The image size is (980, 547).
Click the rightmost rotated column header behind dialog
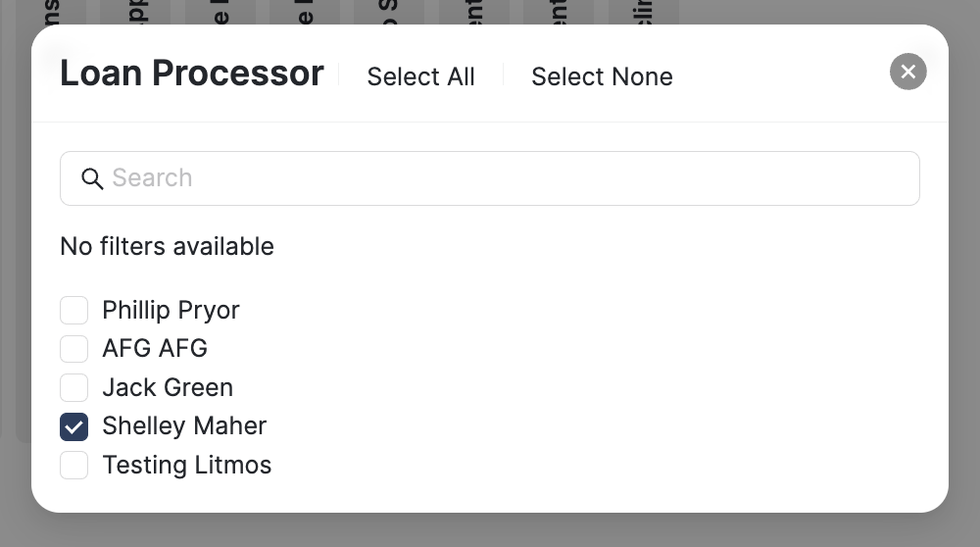tap(643, 13)
